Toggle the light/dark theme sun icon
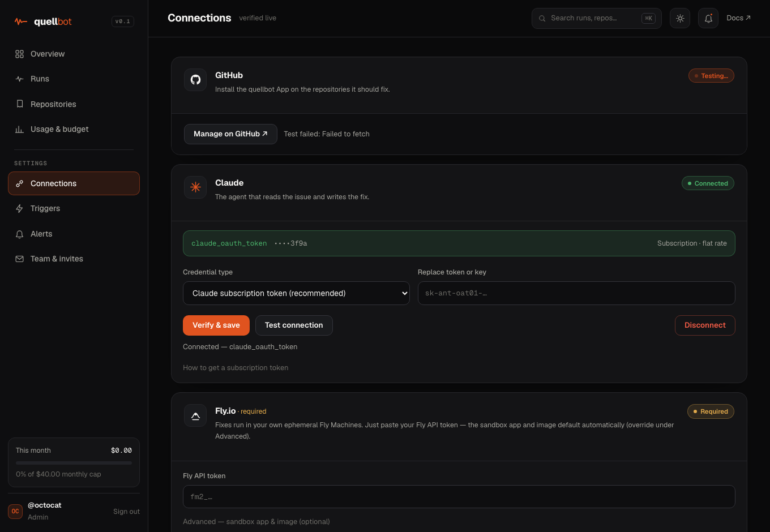Image resolution: width=770 pixels, height=532 pixels. coord(680,18)
